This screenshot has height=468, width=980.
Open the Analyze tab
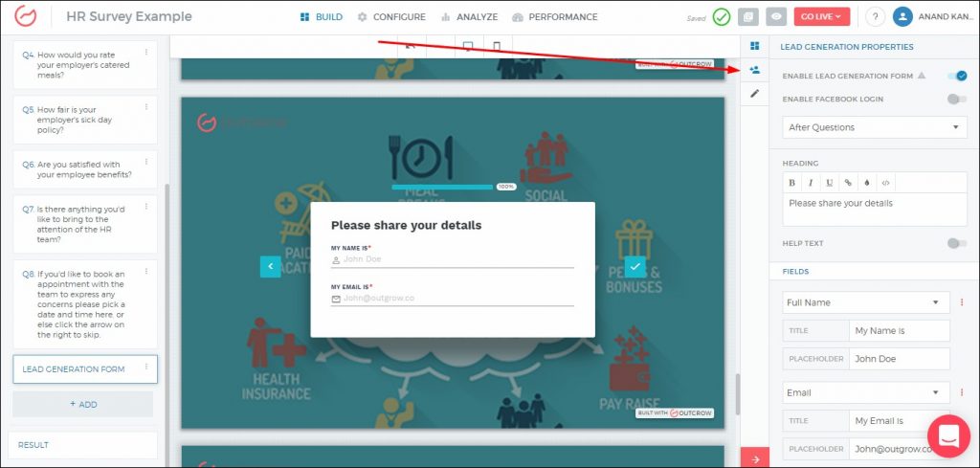(470, 16)
